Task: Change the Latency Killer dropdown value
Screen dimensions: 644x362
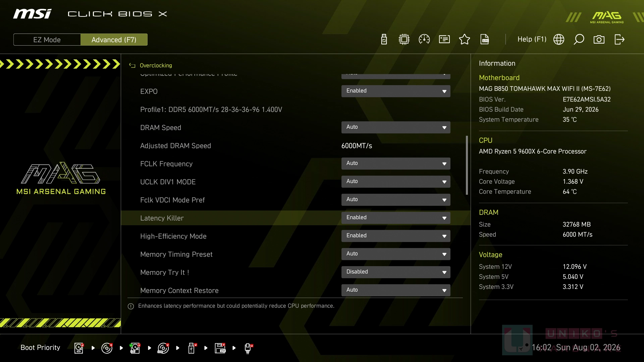Action: point(396,218)
